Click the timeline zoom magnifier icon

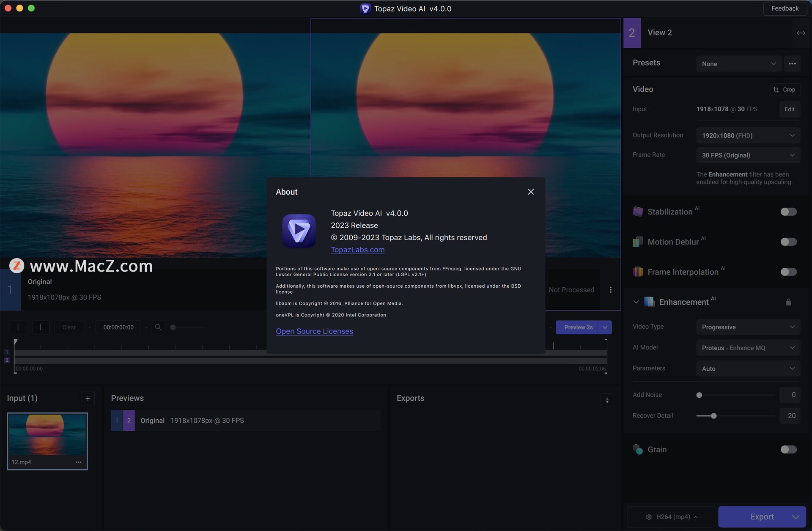pyautogui.click(x=158, y=327)
